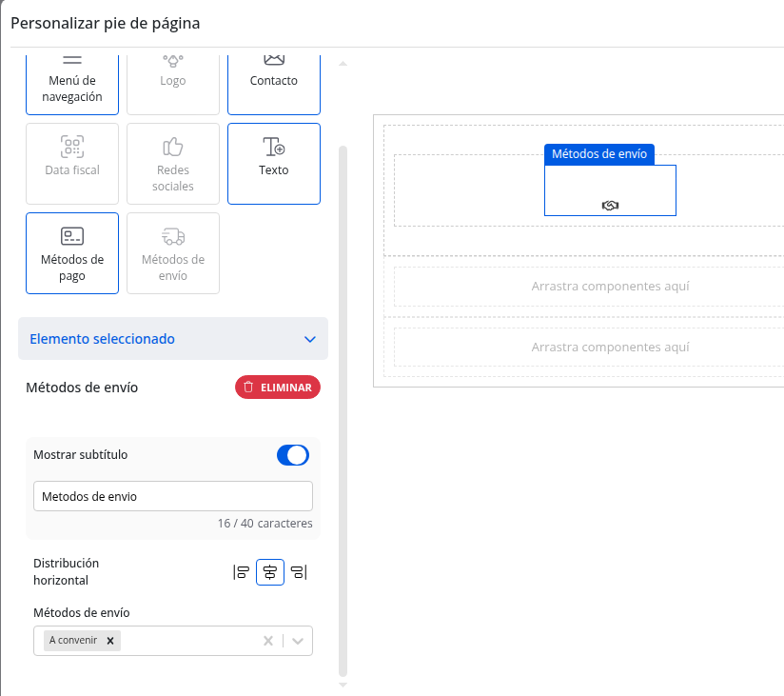Click the Logo component tile
The width and height of the screenshot is (784, 696).
[173, 81]
